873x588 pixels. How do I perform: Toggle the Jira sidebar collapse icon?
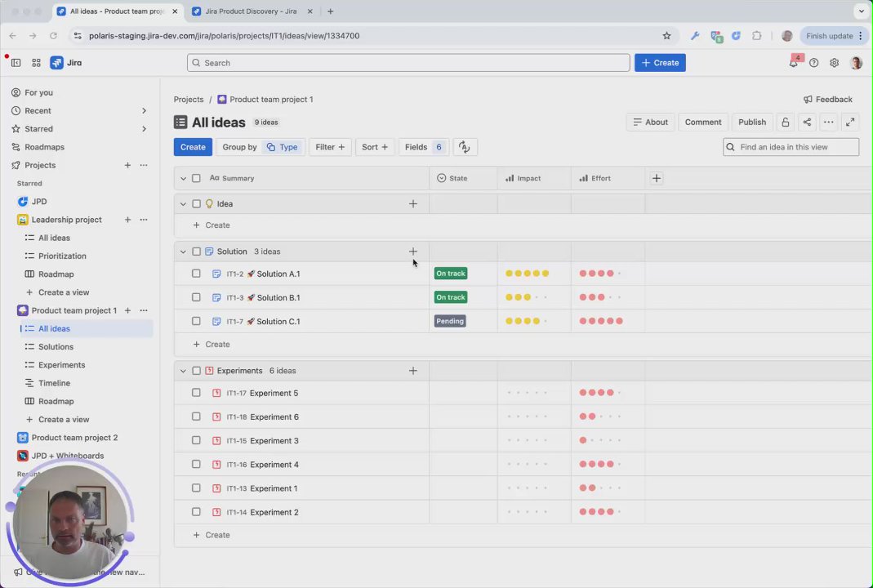pos(16,63)
